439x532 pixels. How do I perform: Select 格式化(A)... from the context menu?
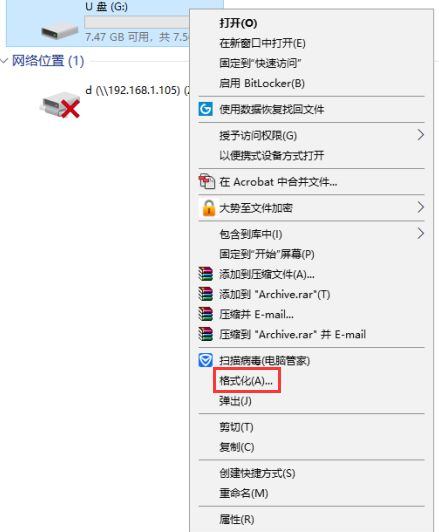pyautogui.click(x=246, y=381)
